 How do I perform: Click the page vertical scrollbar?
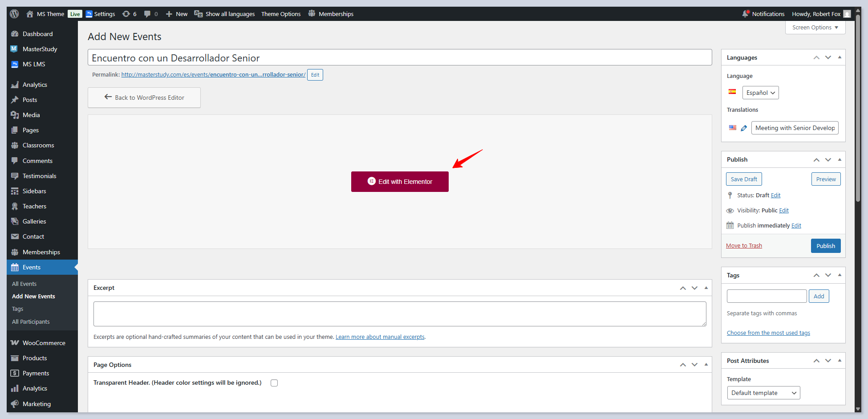pos(858,111)
